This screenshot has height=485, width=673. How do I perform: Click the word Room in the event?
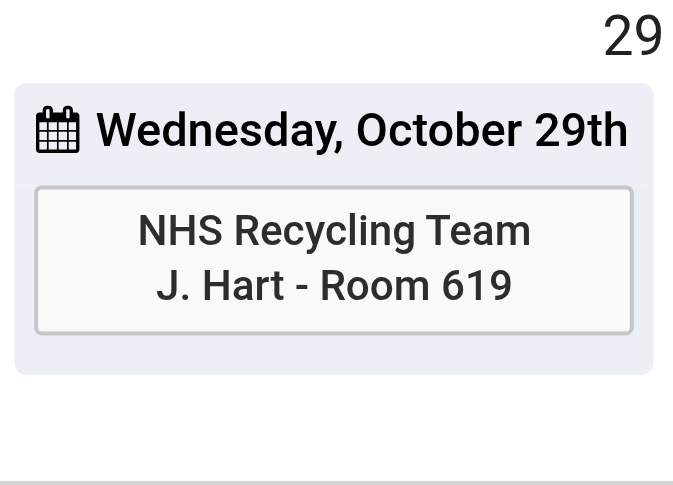coord(380,287)
